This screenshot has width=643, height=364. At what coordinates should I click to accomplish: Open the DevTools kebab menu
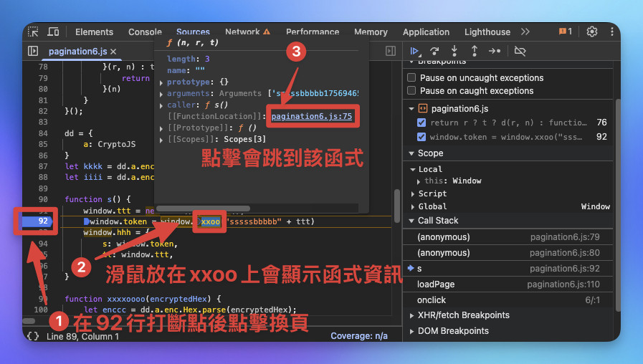[612, 32]
